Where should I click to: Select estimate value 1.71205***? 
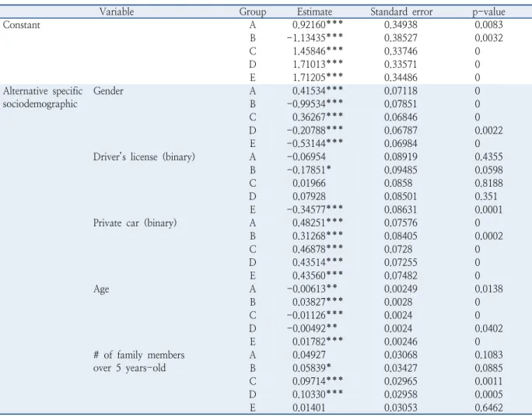pyautogui.click(x=317, y=78)
